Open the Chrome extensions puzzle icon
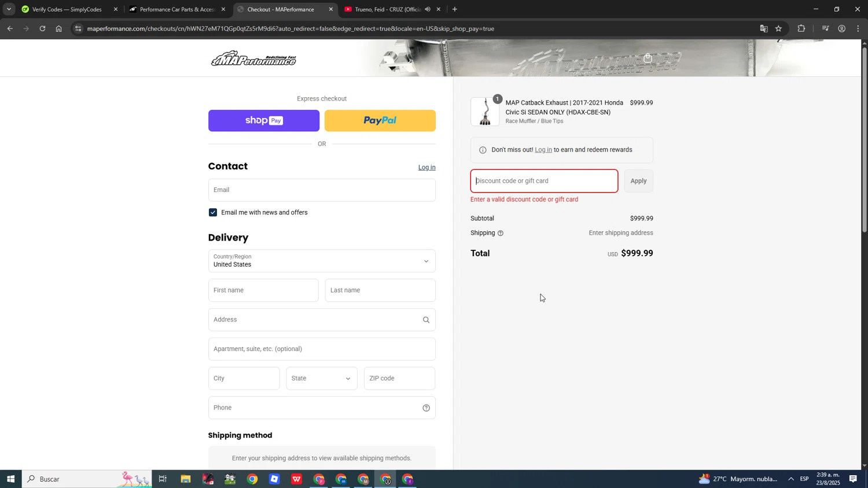Image resolution: width=868 pixels, height=488 pixels. click(x=801, y=28)
